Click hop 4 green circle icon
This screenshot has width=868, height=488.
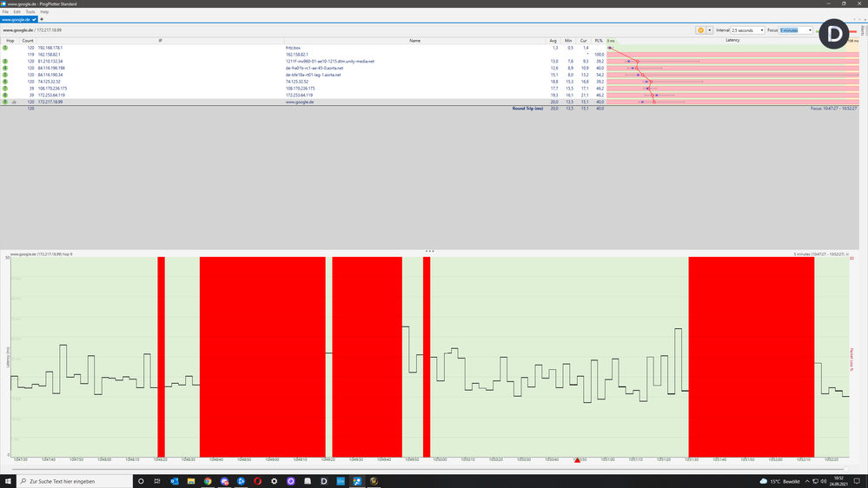[x=5, y=68]
